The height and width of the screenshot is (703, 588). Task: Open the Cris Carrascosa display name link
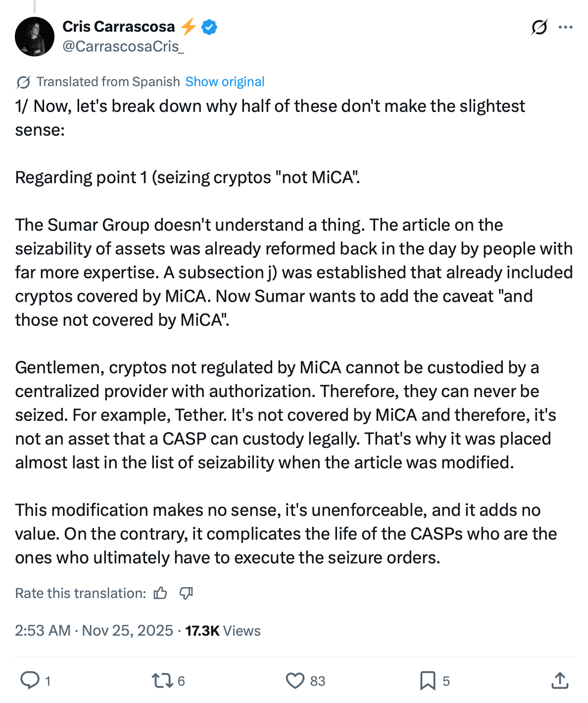pos(119,27)
